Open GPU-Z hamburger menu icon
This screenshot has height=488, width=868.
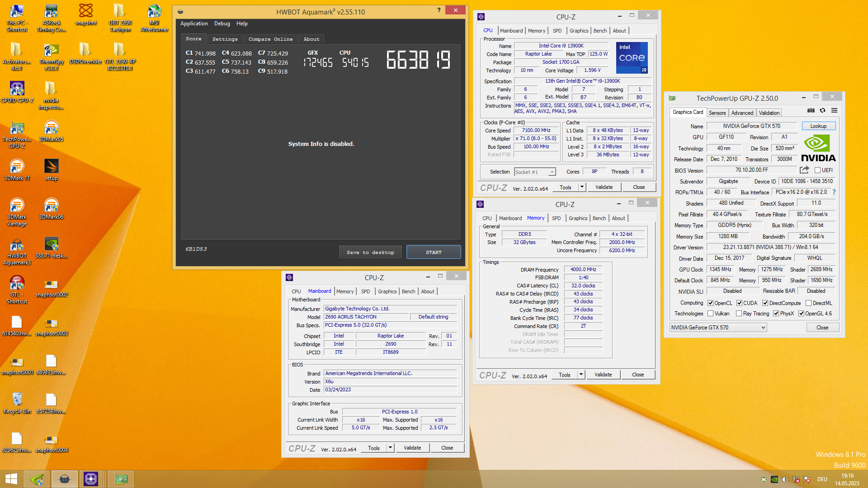(x=834, y=110)
